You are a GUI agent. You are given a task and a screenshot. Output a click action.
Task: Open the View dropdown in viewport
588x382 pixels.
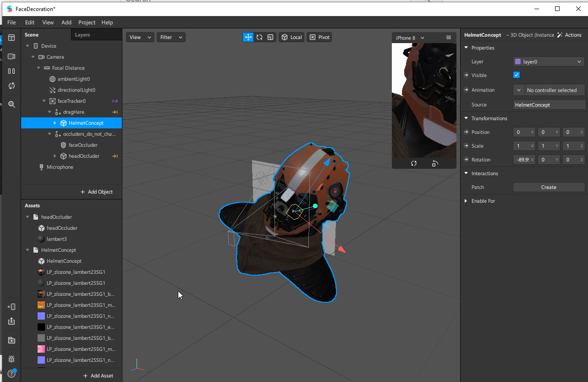coord(140,37)
